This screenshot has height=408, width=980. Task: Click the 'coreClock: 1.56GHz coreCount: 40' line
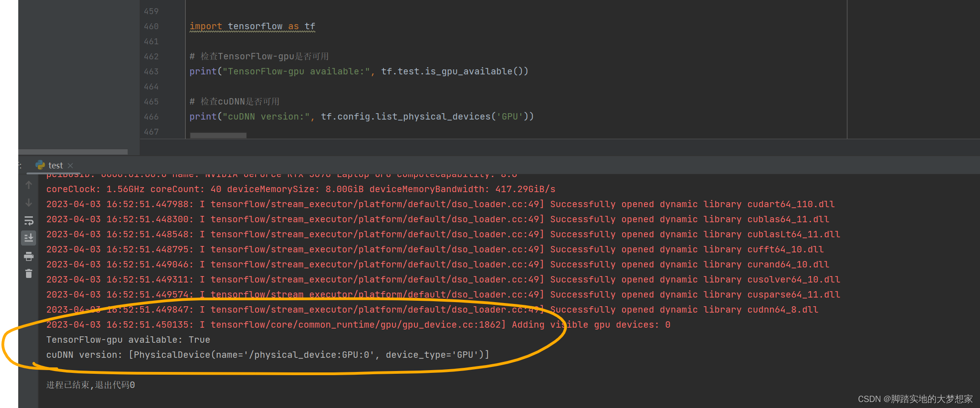coord(301,189)
